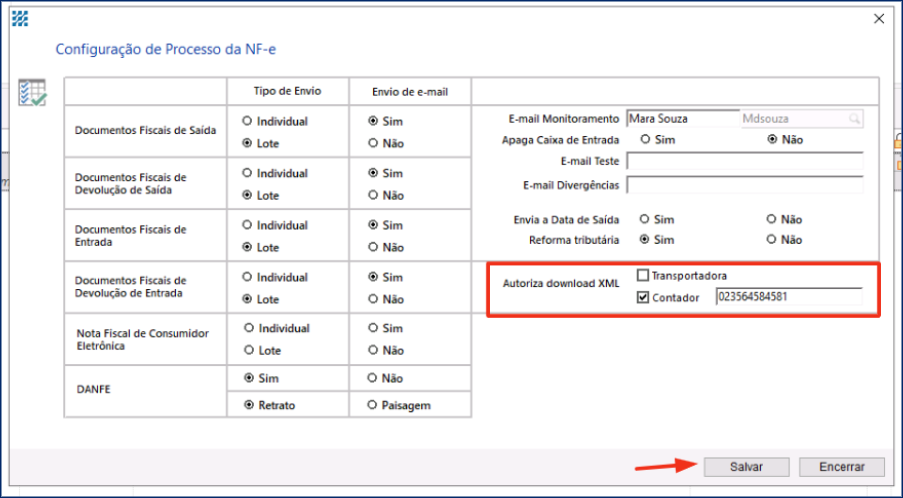The width and height of the screenshot is (903, 498).
Task: Set Envia a Data de Saída to Sim
Action: click(x=645, y=219)
